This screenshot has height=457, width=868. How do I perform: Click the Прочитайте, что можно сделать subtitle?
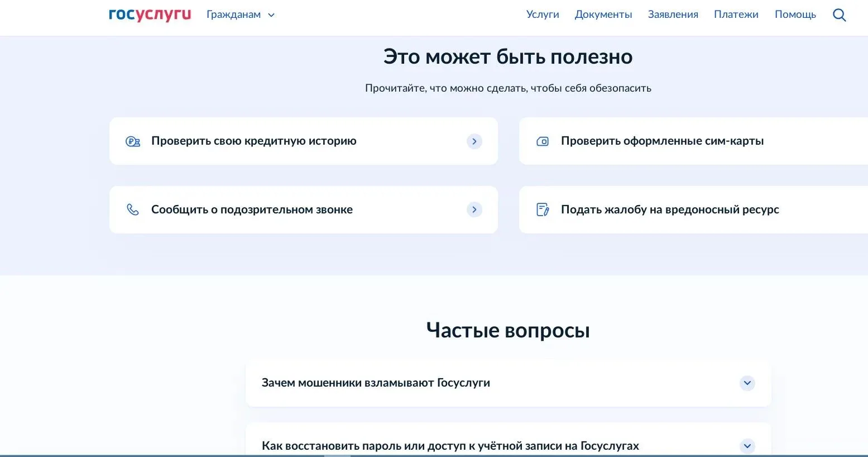coord(508,88)
